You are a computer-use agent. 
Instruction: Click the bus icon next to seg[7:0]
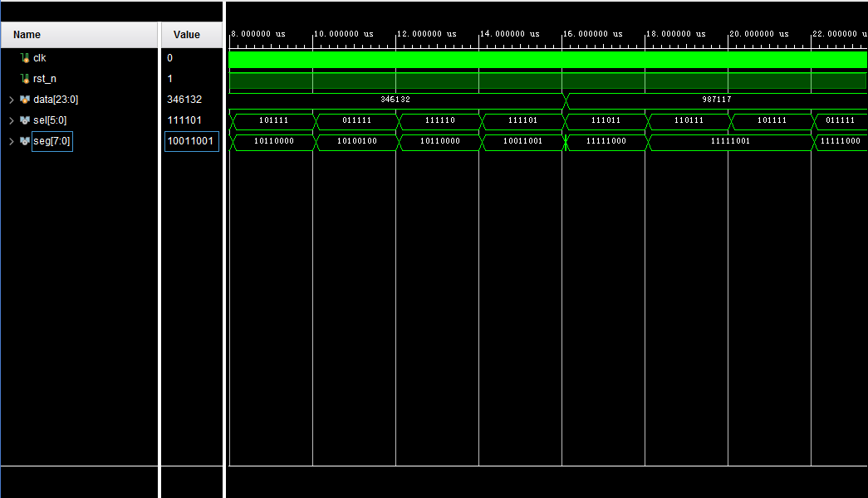click(26, 141)
